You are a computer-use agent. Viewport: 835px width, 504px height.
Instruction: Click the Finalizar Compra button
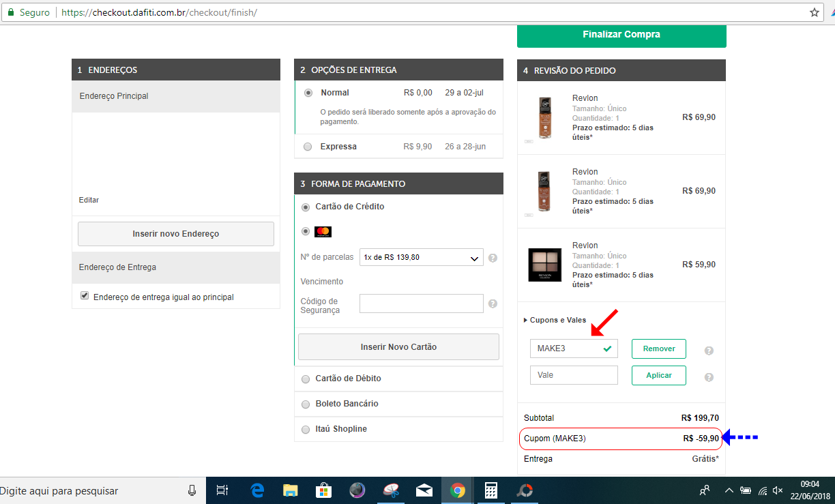tap(621, 35)
